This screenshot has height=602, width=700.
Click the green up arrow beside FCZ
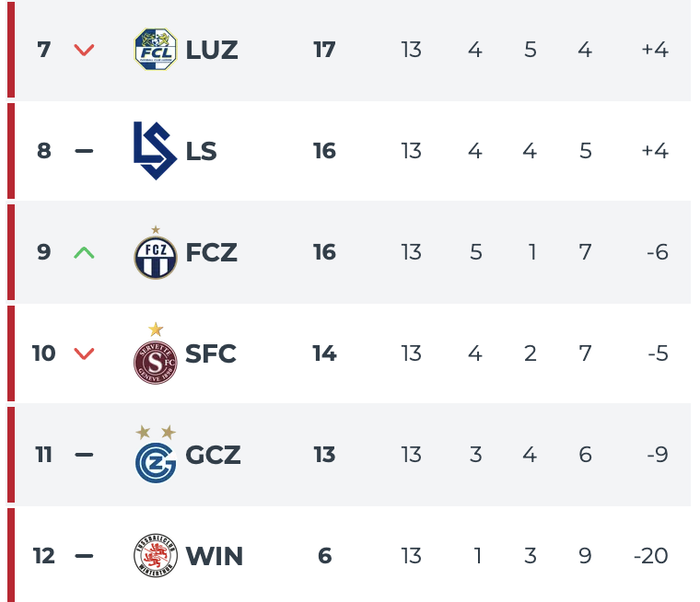pyautogui.click(x=84, y=252)
